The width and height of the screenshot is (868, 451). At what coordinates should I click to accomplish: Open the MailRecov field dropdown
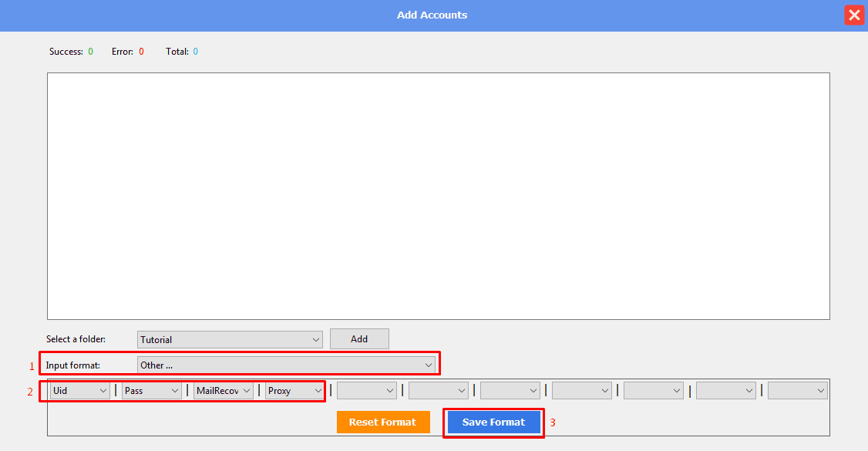(x=224, y=391)
